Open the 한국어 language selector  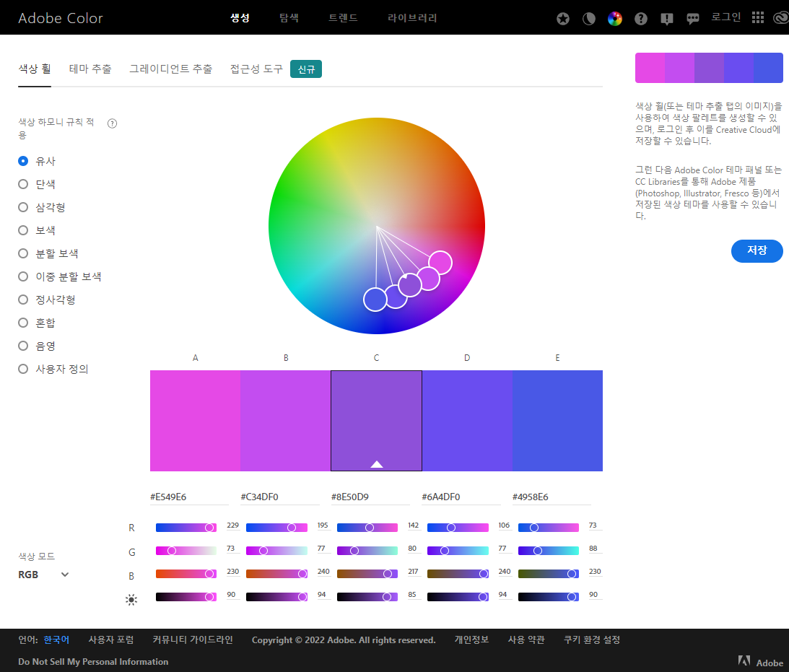(x=56, y=640)
